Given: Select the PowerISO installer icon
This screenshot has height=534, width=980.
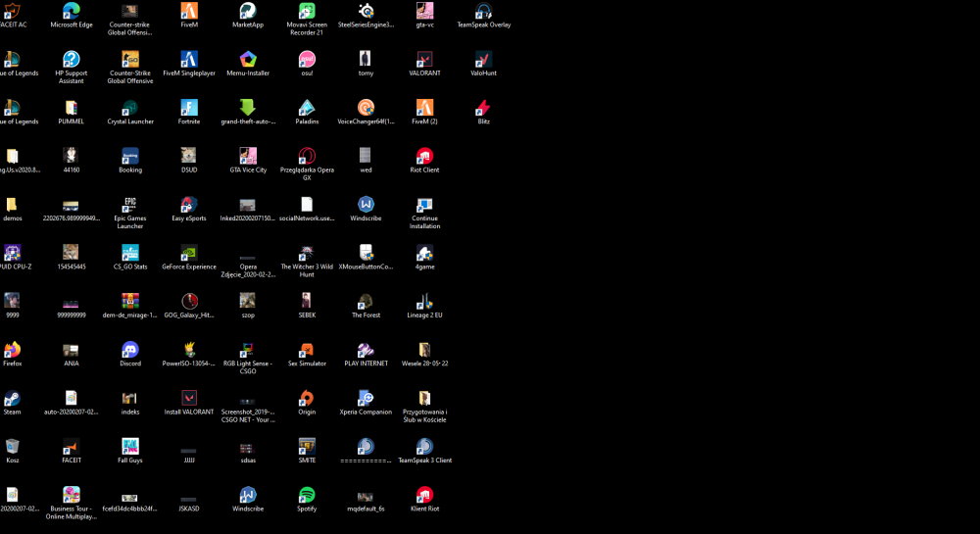Looking at the screenshot, I should coord(189,349).
